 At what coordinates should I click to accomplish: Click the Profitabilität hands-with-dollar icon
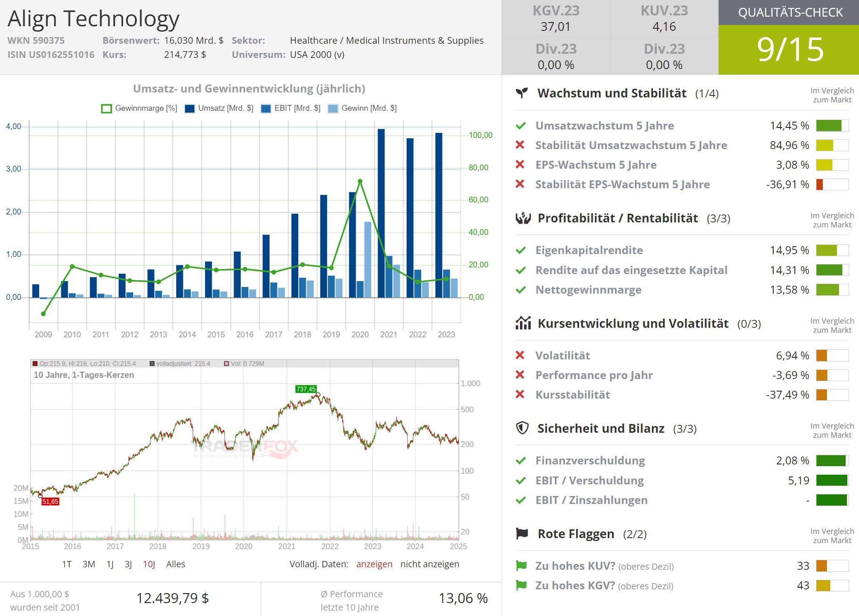click(x=523, y=218)
